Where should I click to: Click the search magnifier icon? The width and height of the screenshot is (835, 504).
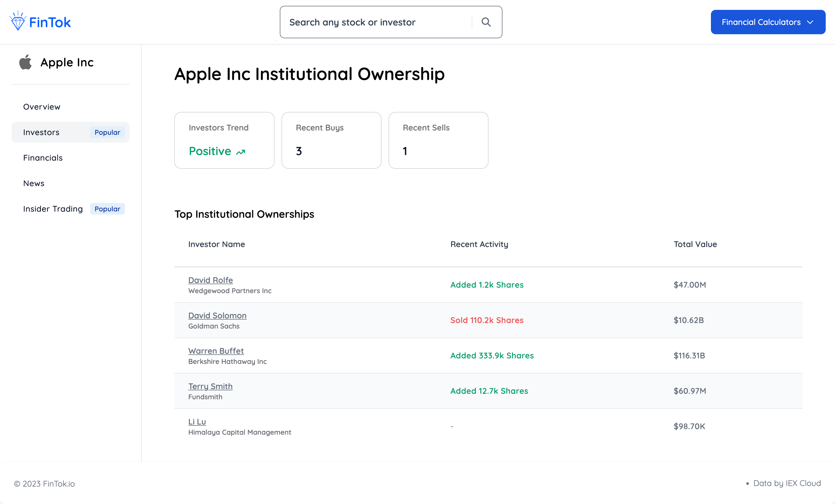pyautogui.click(x=486, y=22)
